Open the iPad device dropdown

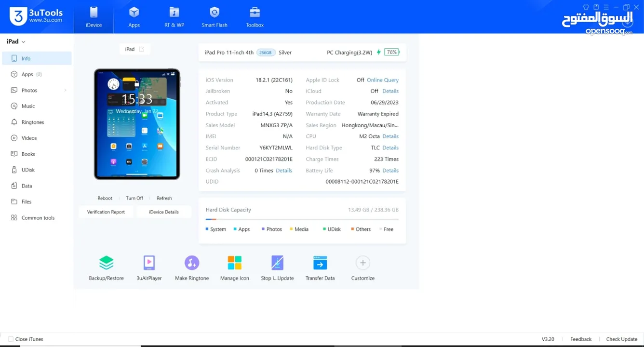pyautogui.click(x=16, y=41)
